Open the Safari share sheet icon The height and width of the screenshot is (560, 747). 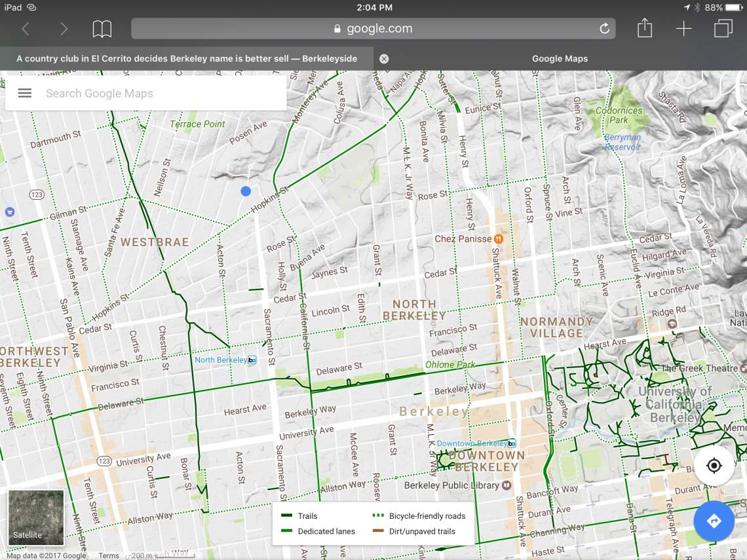[x=645, y=28]
